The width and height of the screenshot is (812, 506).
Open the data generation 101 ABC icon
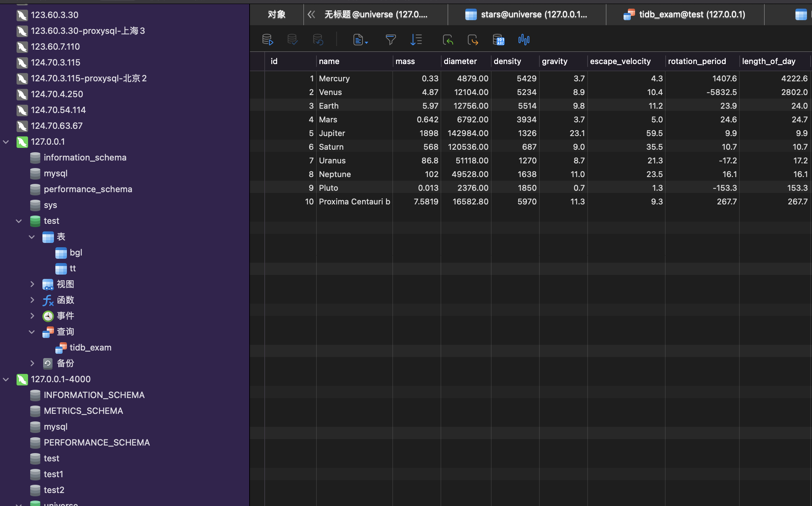click(x=498, y=40)
